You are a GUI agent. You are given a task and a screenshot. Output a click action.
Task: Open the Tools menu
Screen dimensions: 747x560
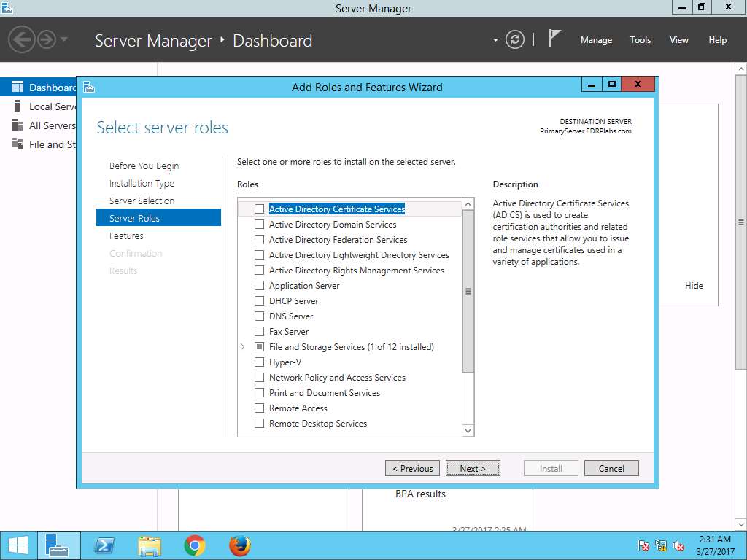pyautogui.click(x=640, y=40)
